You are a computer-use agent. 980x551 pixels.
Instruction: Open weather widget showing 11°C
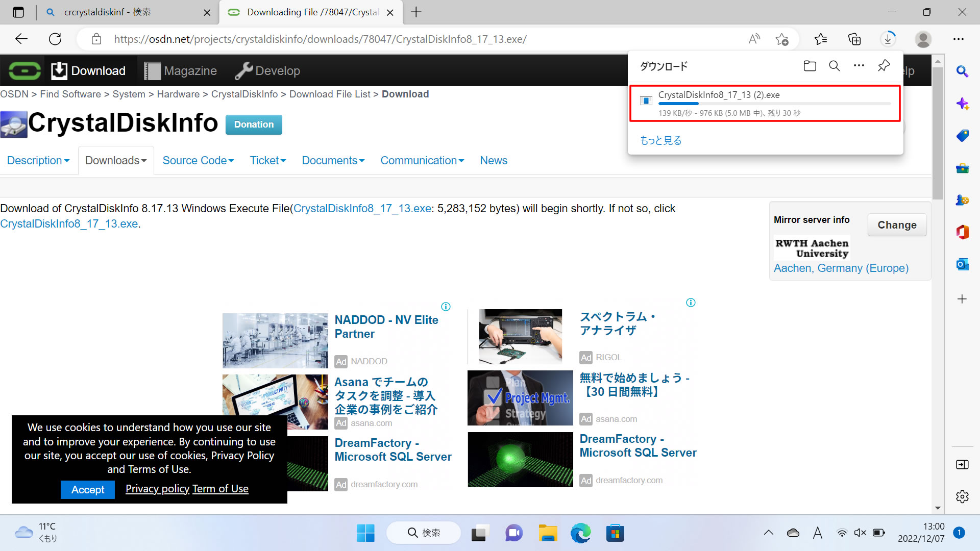pyautogui.click(x=36, y=533)
